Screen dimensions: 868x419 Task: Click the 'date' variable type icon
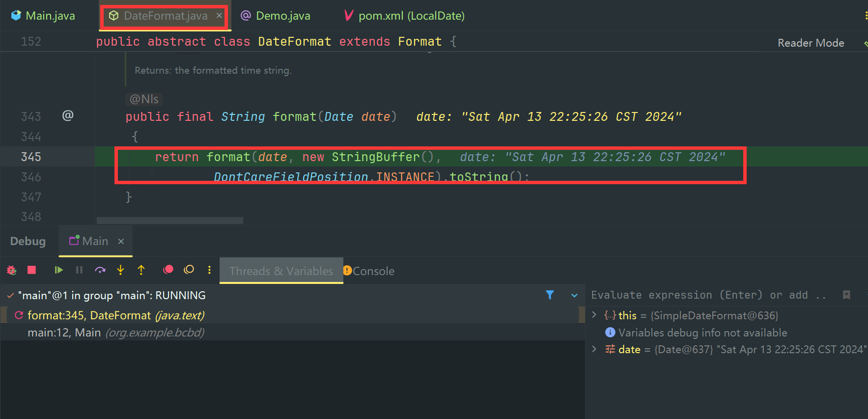(x=610, y=349)
